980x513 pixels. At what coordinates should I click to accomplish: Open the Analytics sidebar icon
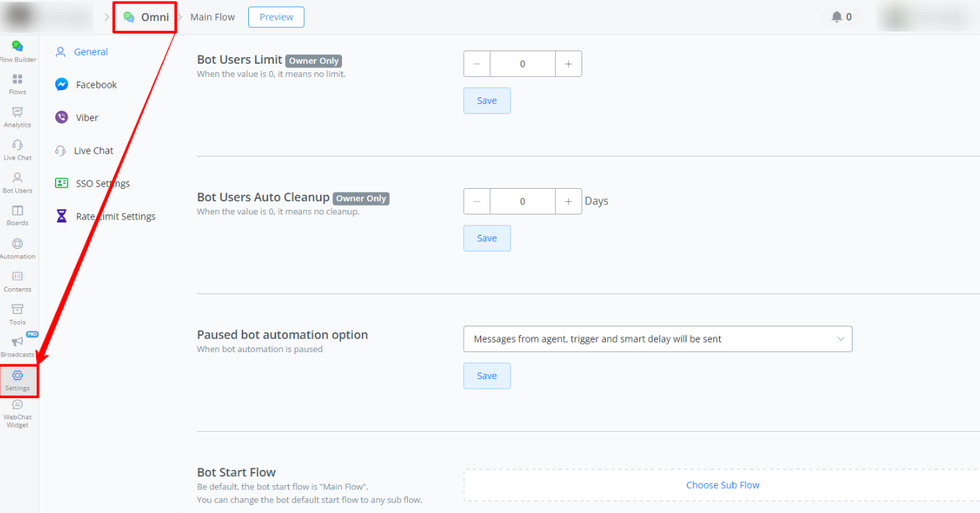click(18, 116)
